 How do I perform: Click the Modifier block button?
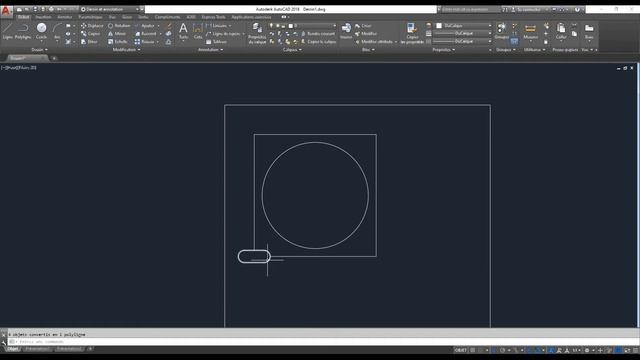point(366,34)
